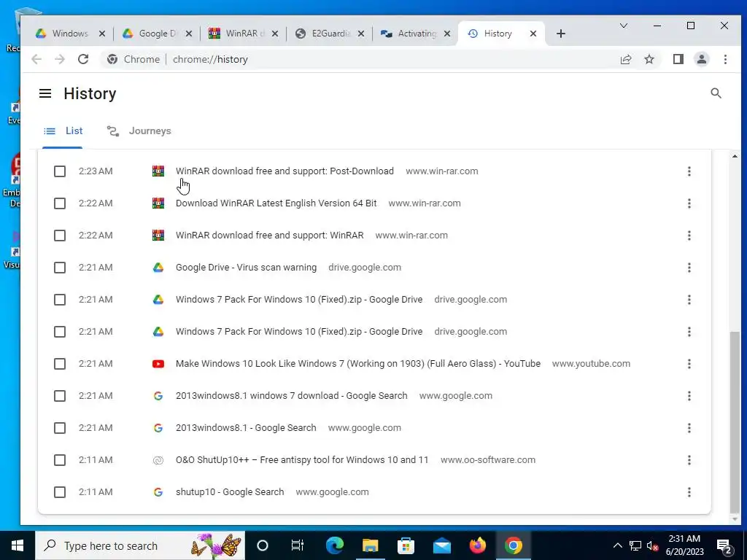
Task: Open Task View on the taskbar
Action: pyautogui.click(x=298, y=545)
